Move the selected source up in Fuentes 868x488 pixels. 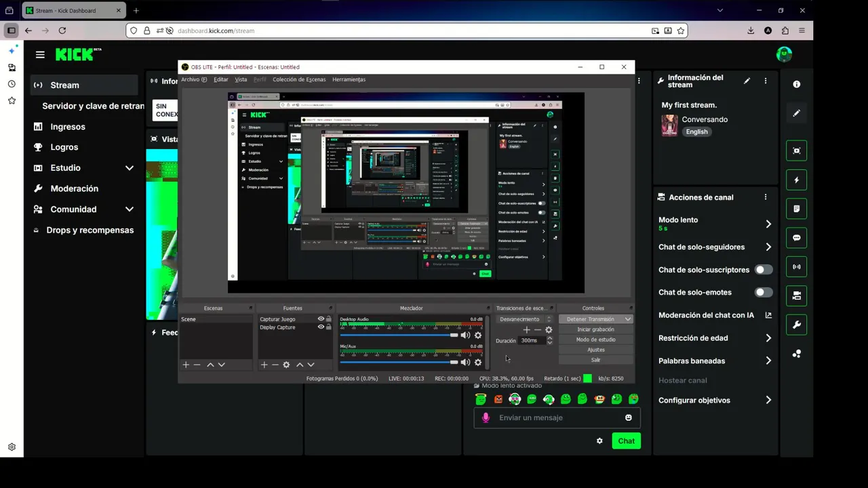point(300,365)
